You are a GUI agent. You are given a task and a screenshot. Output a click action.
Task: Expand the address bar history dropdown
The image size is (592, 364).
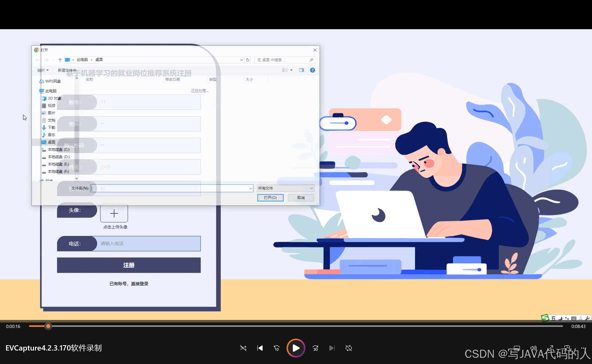pos(241,60)
